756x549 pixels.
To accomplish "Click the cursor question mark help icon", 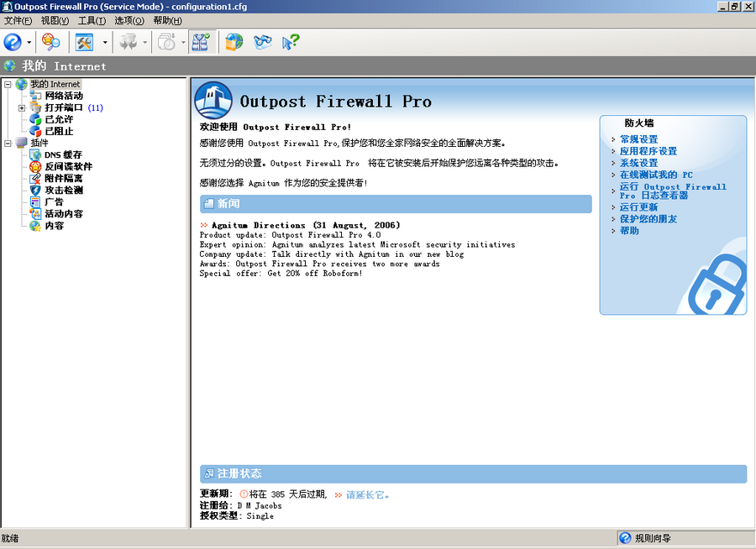I will pyautogui.click(x=291, y=43).
